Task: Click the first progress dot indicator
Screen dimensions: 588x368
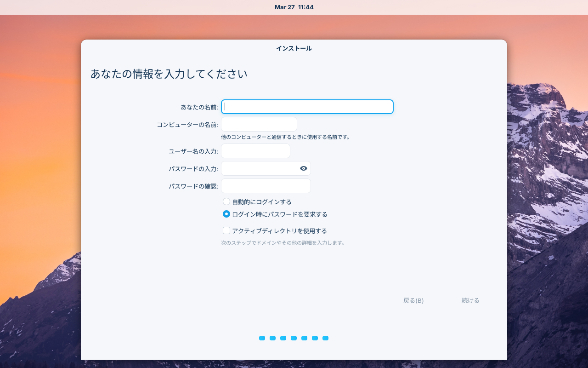Action: tap(262, 338)
